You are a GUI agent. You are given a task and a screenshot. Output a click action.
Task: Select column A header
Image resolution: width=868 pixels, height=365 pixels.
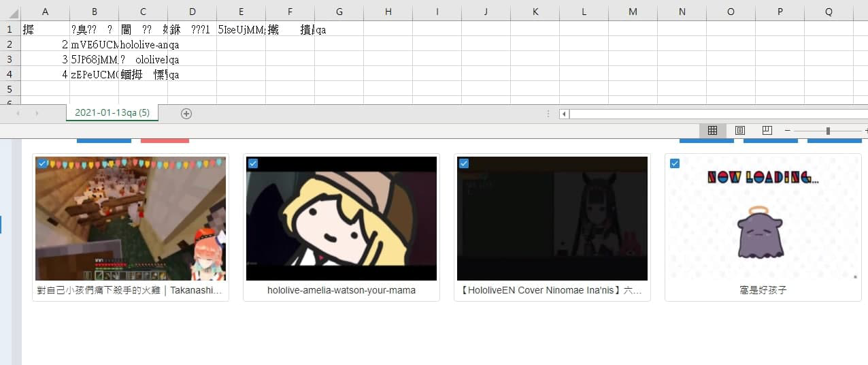click(x=45, y=12)
